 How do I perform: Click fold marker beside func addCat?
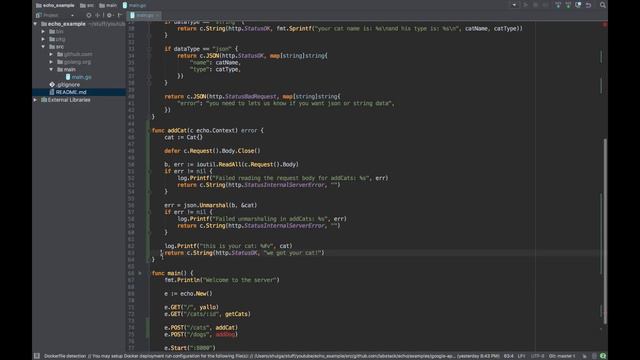(149, 131)
